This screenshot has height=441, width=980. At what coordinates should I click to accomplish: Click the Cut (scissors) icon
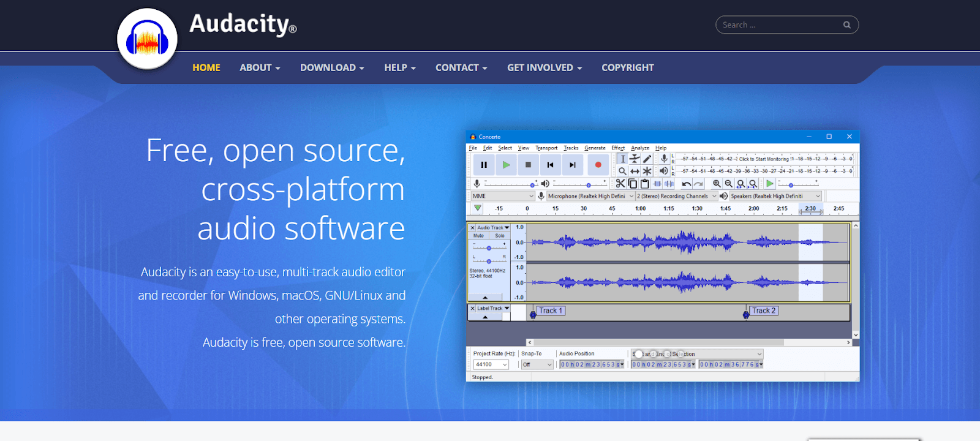tap(620, 184)
